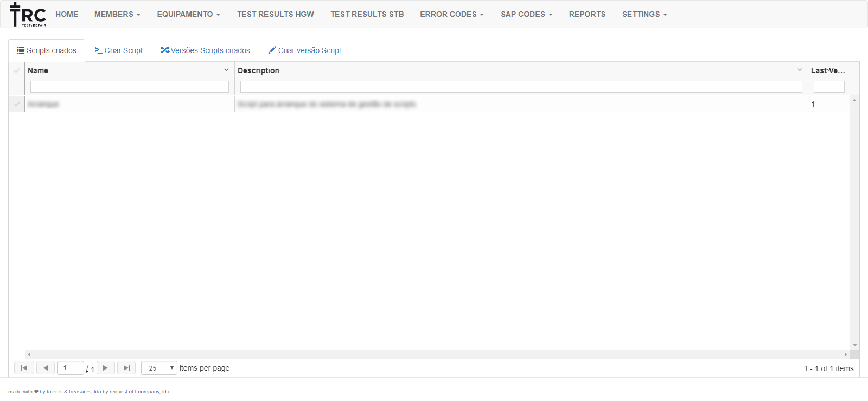
Task: Open the items per page dropdown
Action: 159,368
